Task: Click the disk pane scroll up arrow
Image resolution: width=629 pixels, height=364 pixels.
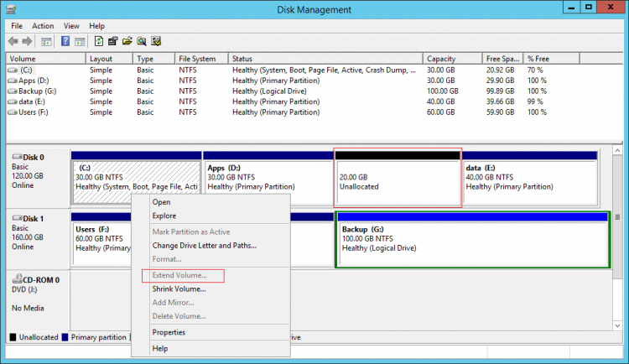Action: click(x=617, y=150)
